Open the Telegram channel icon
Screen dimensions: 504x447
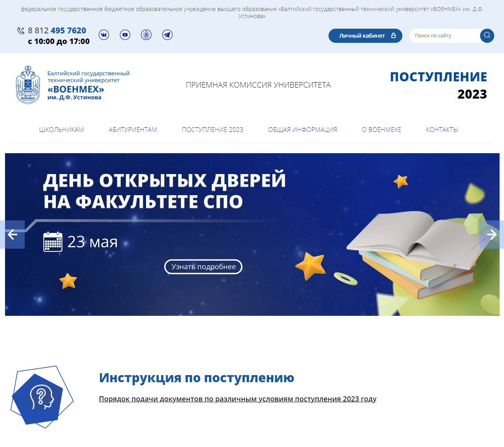167,35
